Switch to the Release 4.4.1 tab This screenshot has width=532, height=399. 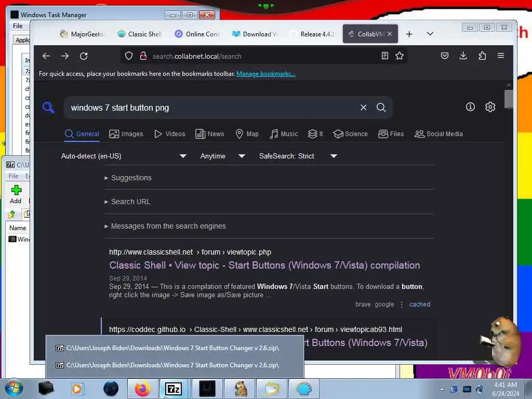[x=312, y=34]
